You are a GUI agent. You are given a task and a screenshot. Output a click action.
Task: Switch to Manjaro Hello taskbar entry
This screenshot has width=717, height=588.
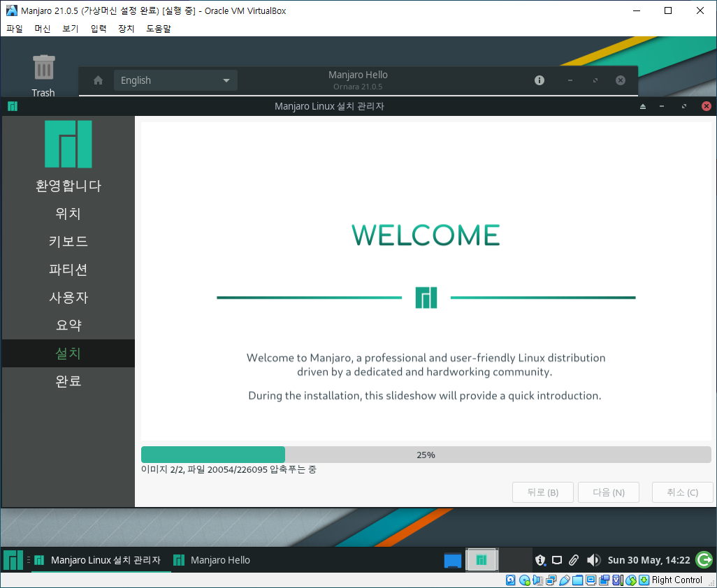pos(212,559)
